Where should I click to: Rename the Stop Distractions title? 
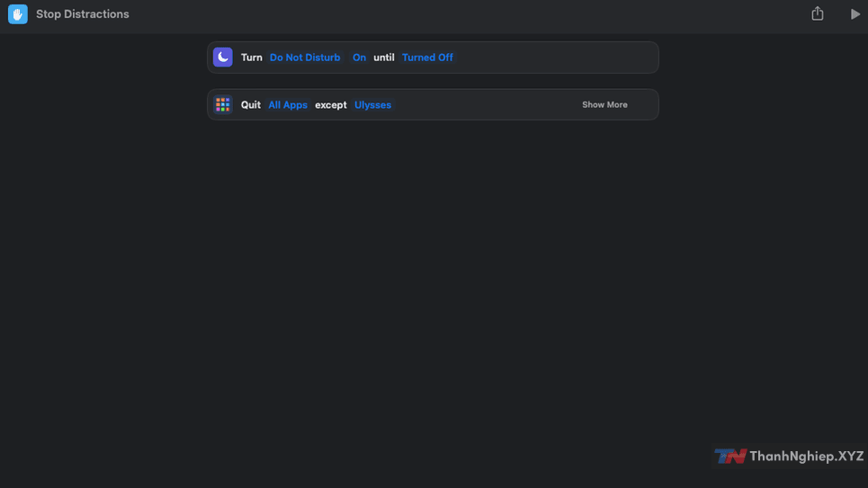83,14
